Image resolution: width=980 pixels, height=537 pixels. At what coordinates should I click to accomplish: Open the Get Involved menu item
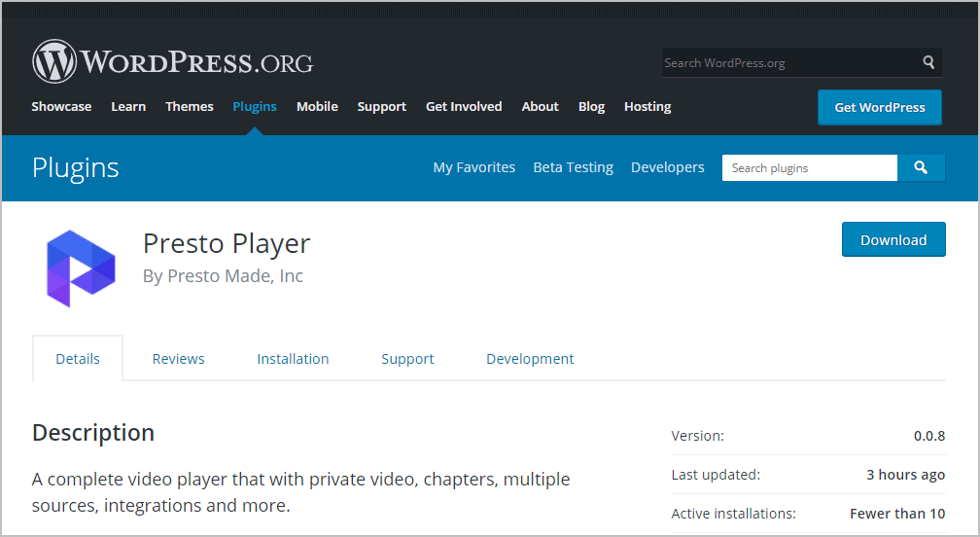click(x=464, y=107)
